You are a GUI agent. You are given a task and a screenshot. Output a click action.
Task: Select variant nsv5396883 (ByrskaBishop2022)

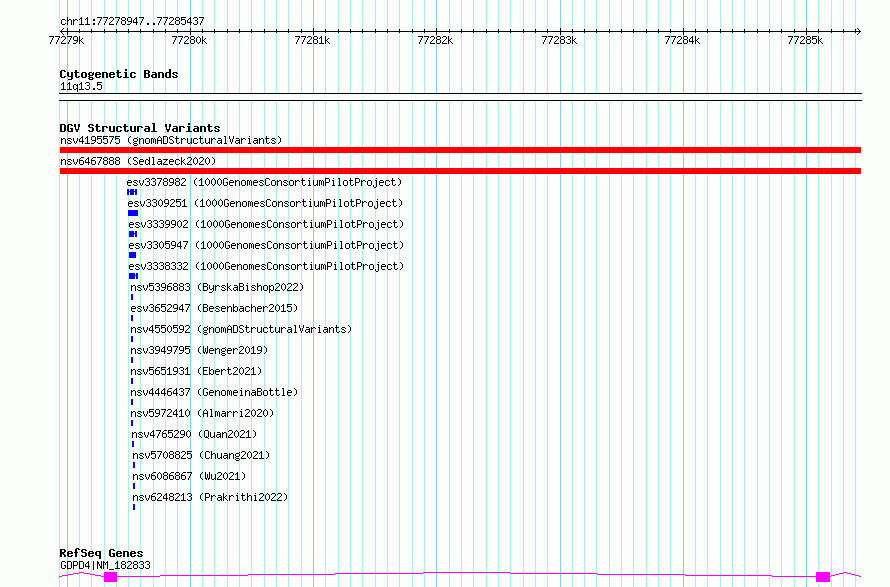click(217, 287)
